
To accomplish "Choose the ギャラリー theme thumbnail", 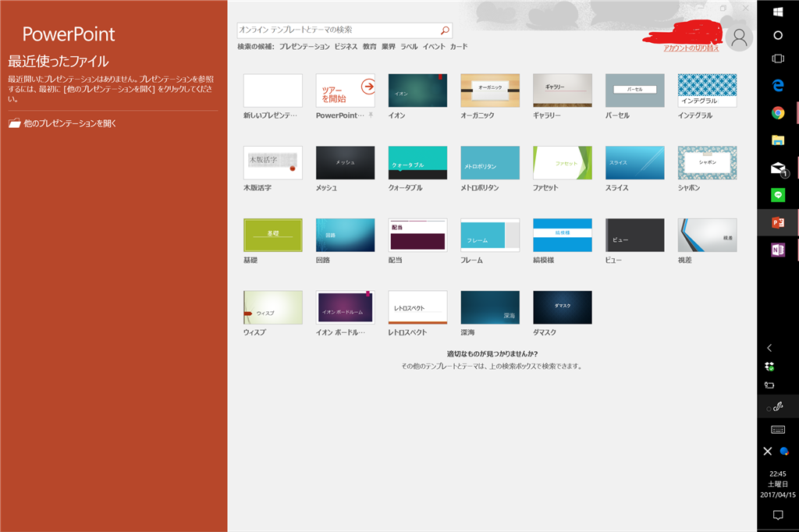I will tap(563, 90).
